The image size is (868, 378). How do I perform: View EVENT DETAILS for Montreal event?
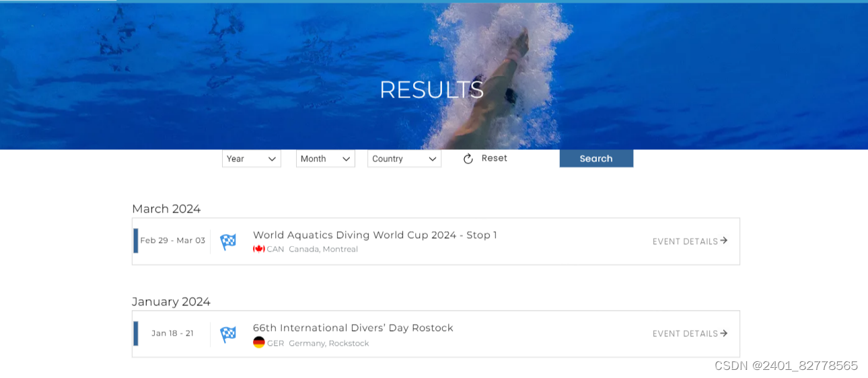pos(685,241)
